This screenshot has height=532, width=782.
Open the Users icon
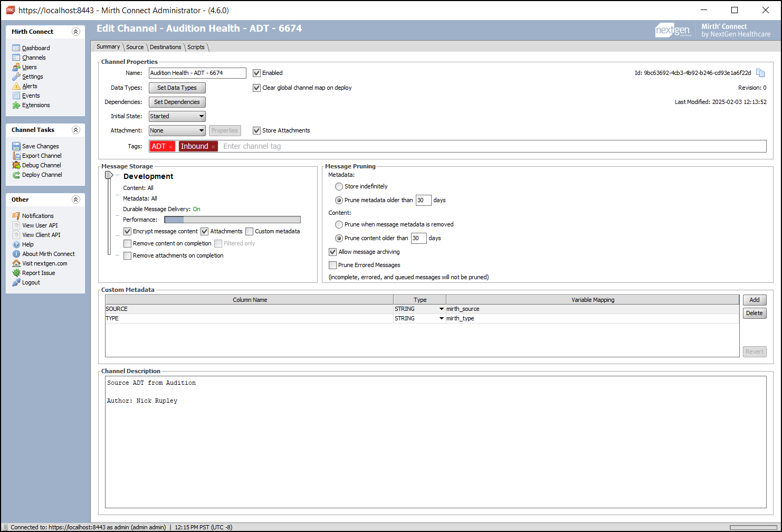tap(16, 67)
